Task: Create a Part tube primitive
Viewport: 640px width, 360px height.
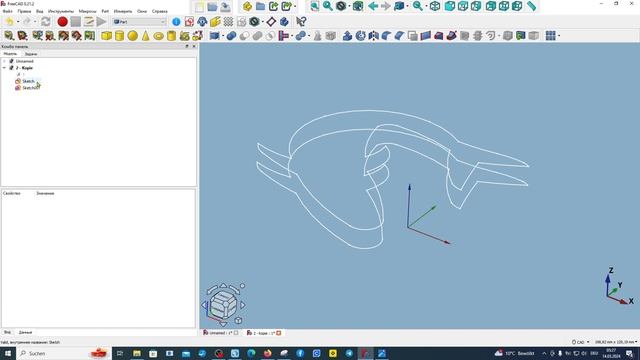Action: click(x=171, y=36)
